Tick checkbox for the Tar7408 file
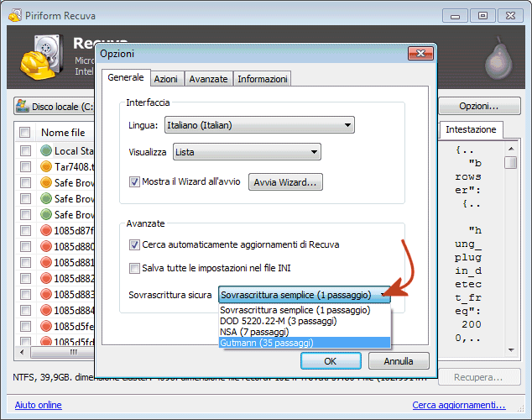Screen dimensions: 532x420 point(25,166)
